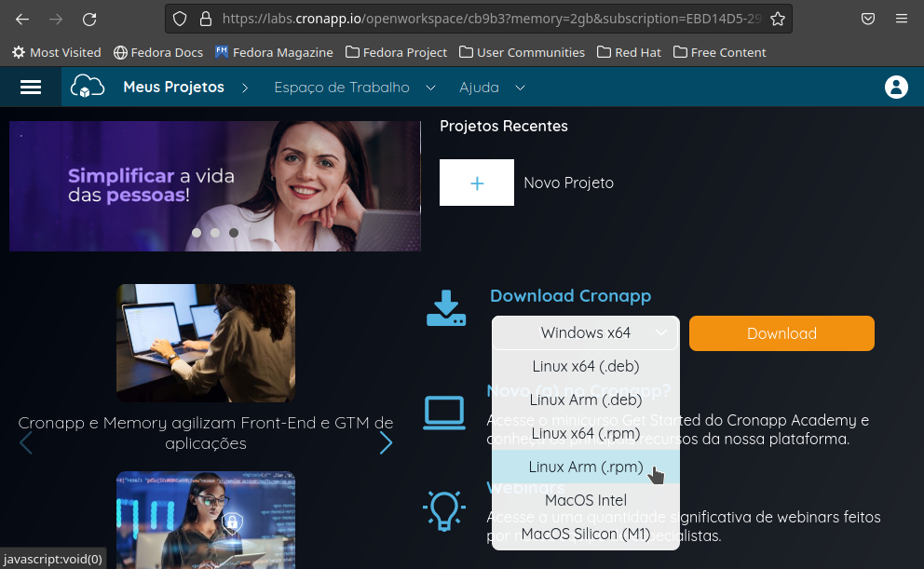Go back to the previous page

[22, 20]
